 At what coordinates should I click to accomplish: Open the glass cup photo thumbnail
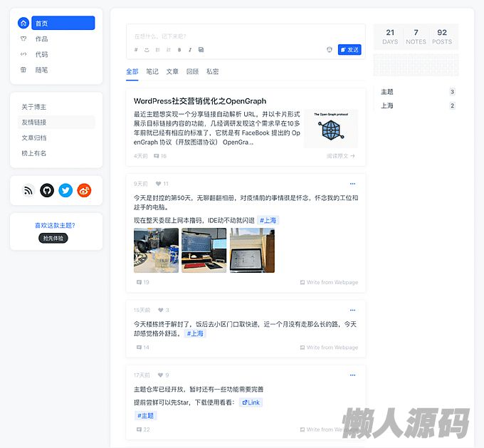pyautogui.click(x=156, y=250)
